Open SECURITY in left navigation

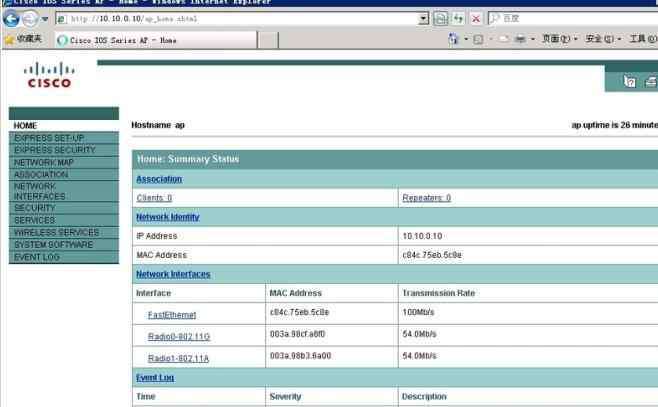(64, 208)
